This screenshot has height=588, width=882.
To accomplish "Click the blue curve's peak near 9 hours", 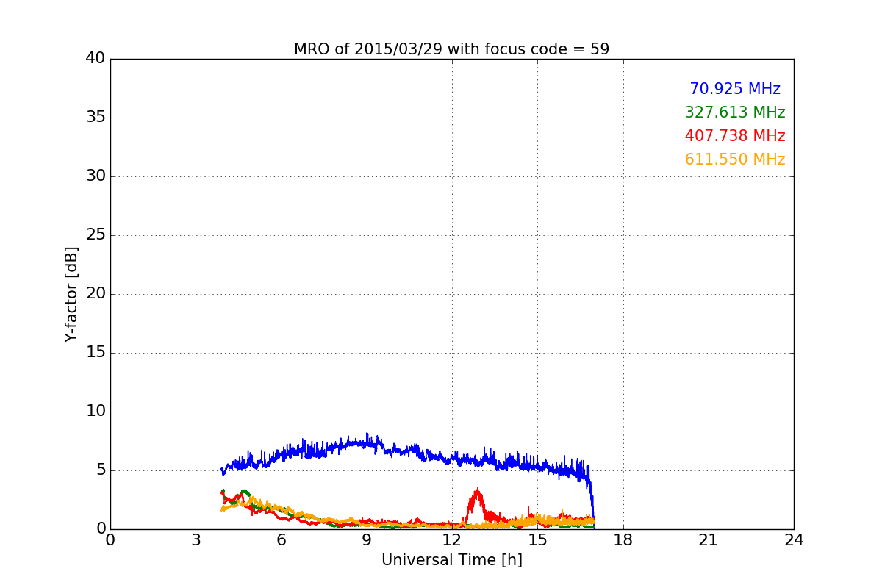I will [x=367, y=435].
